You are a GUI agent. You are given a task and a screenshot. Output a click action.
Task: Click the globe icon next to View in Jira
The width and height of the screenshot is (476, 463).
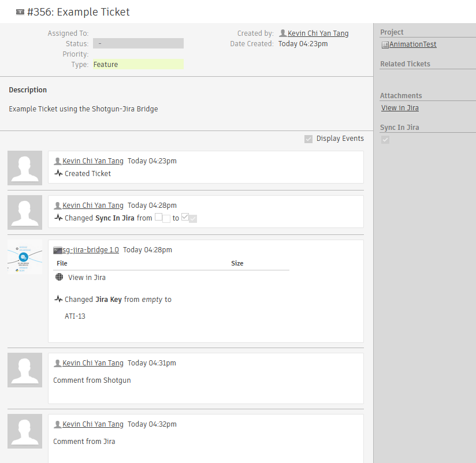[x=59, y=277]
